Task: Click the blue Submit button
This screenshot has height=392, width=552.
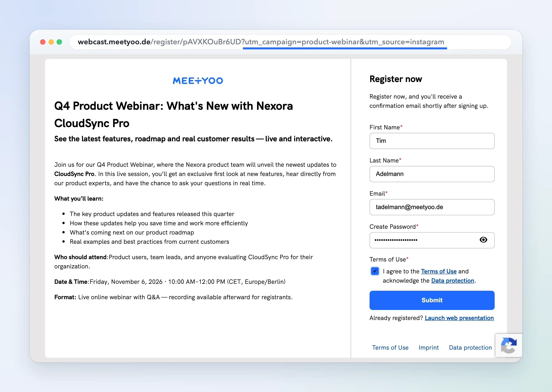Action: click(432, 300)
